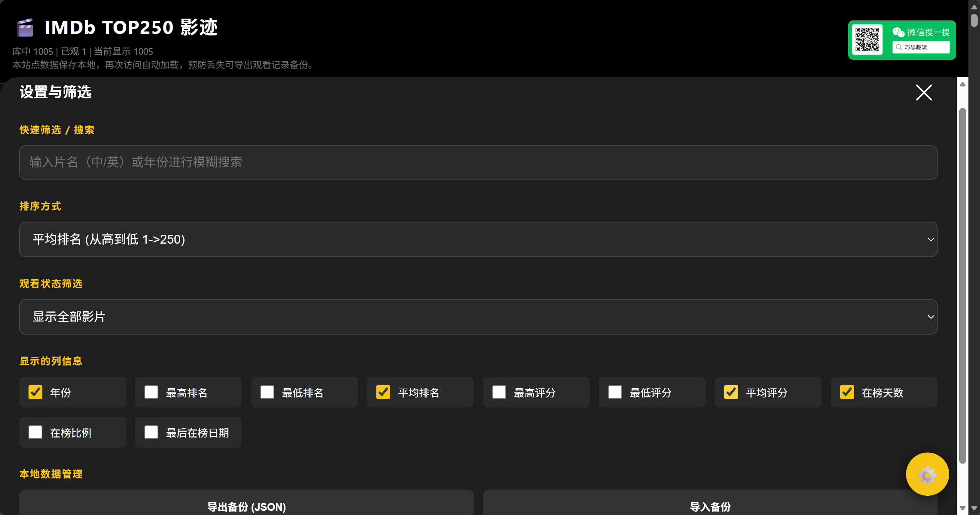Click the yellow gear settings button

click(x=927, y=474)
